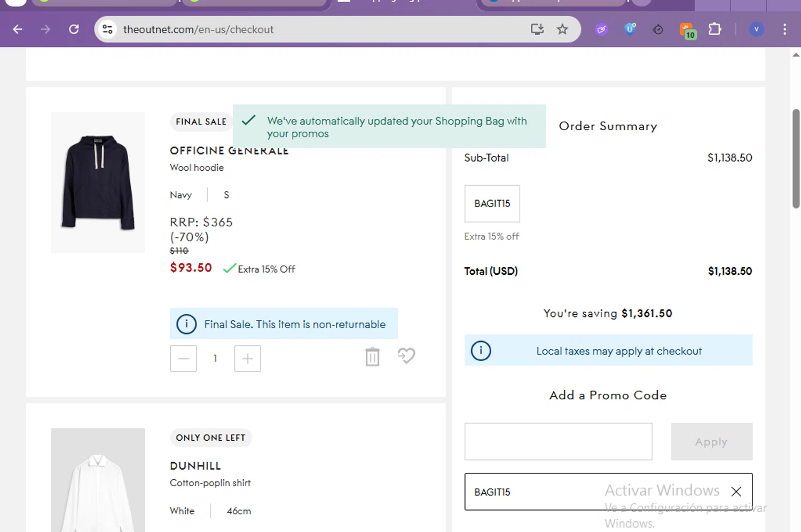Click install app icon in address bar

pyautogui.click(x=537, y=29)
